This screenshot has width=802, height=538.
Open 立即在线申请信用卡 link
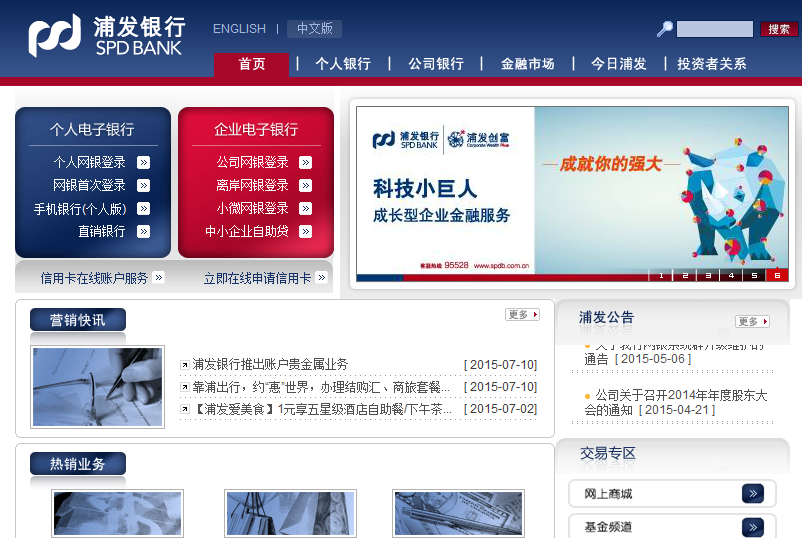[257, 278]
